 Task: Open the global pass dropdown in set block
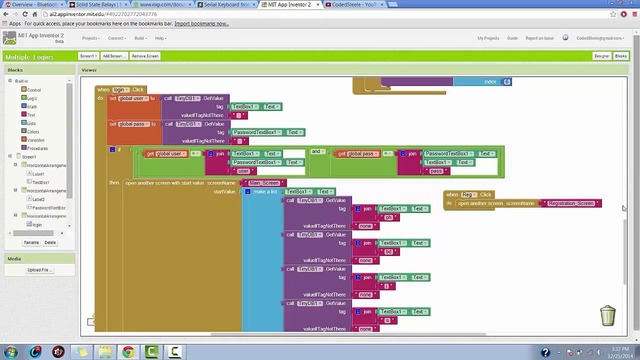pyautogui.click(x=134, y=124)
